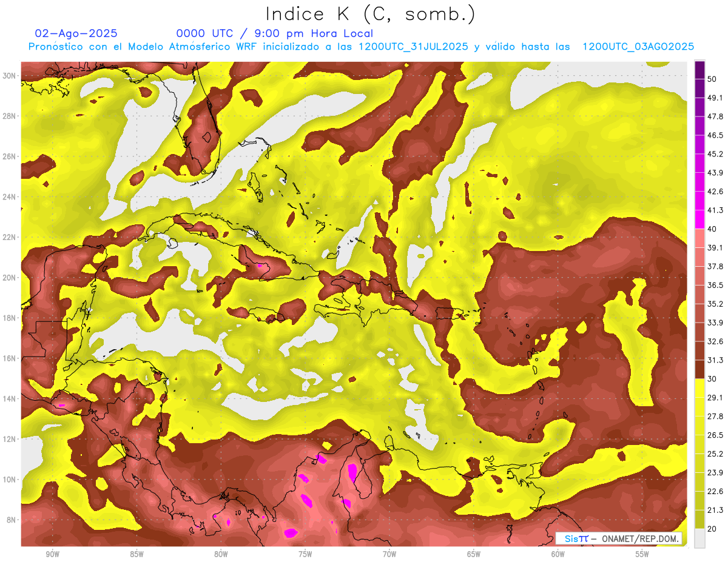The width and height of the screenshot is (728, 562).
Task: Click the colorbar value "50"
Action: 713,79
